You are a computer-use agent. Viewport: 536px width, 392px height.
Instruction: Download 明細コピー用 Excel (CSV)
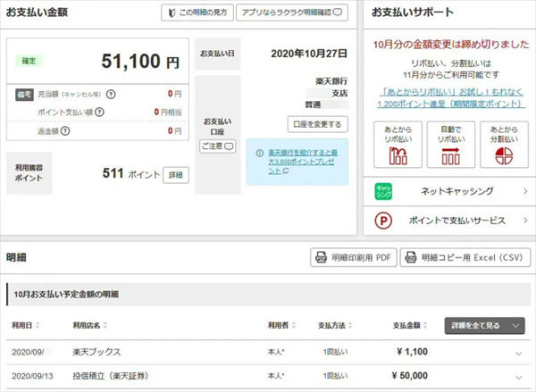pos(465,257)
